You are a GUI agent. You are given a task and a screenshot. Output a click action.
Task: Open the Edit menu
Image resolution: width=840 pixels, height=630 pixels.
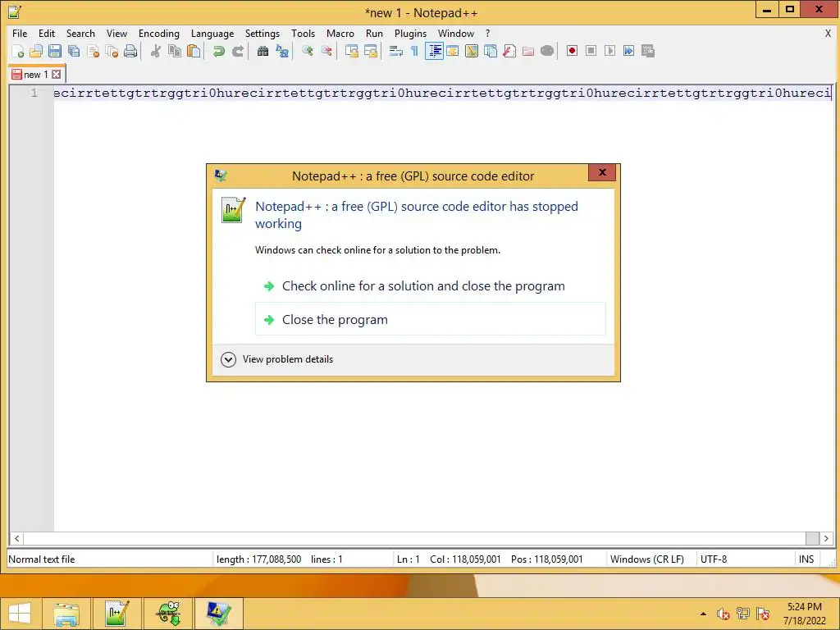47,33
